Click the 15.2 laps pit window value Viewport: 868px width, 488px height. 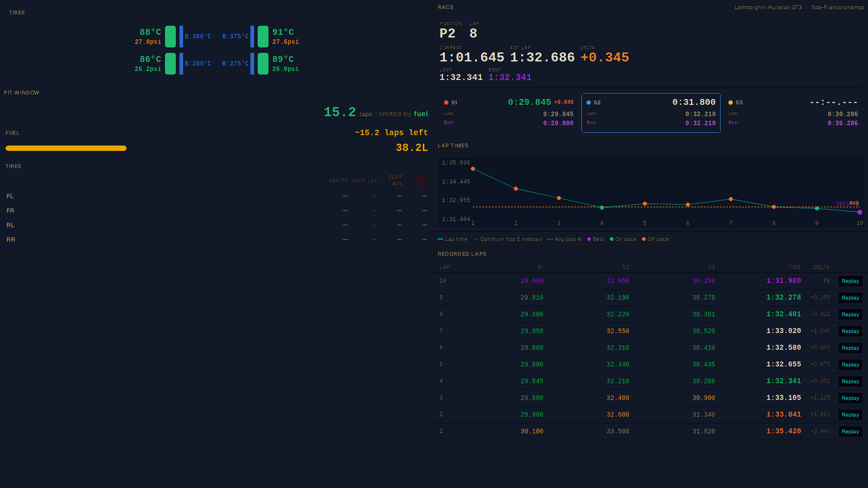[340, 112]
